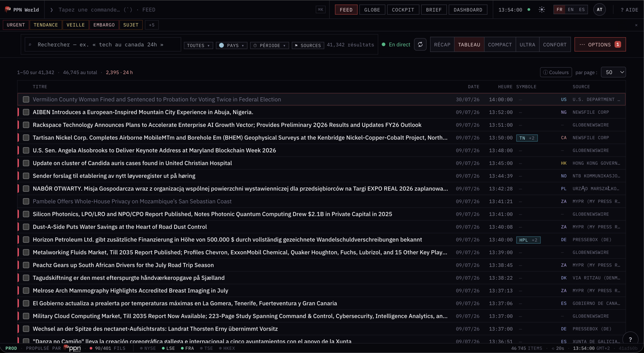Image resolution: width=644 pixels, height=353 pixels.
Task: Click the URGENT tag button
Action: coord(16,25)
